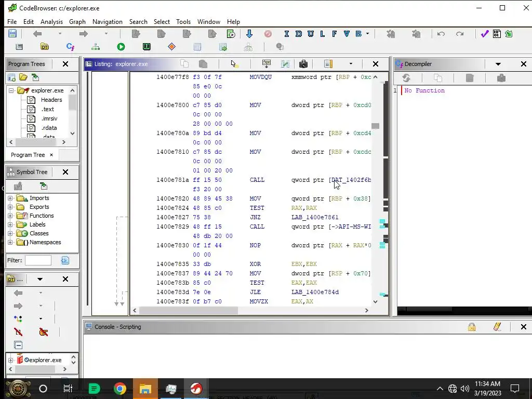Click LAB_1400e7861 label in JNZ line
The width and height of the screenshot is (532, 399).
click(x=314, y=217)
